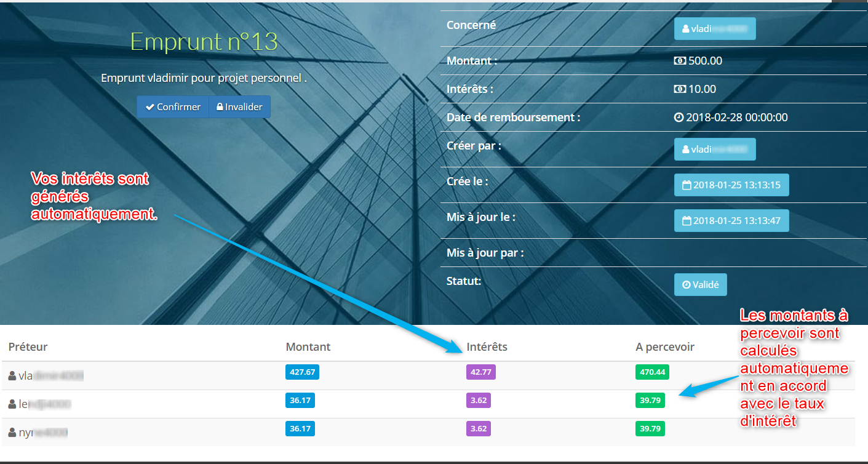Click the user icon in second lender row
Screen dimensions: 868x464
point(12,404)
